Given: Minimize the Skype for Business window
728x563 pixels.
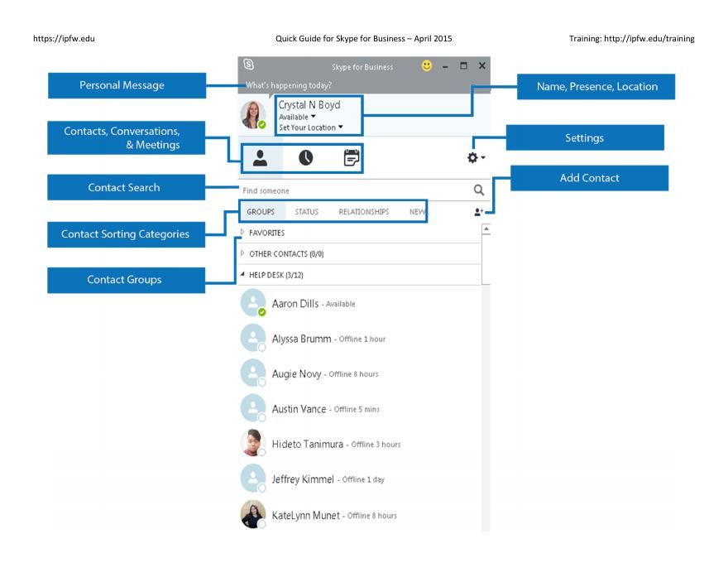Looking at the screenshot, I should [445, 66].
